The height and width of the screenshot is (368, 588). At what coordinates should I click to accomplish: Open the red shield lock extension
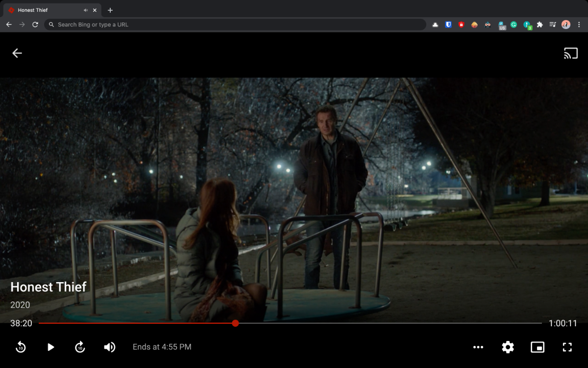point(461,25)
